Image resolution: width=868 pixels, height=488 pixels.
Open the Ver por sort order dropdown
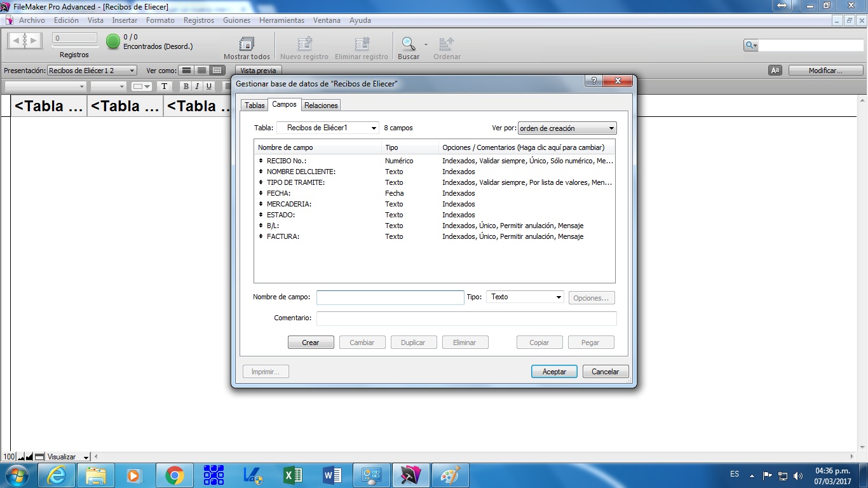pyautogui.click(x=567, y=128)
